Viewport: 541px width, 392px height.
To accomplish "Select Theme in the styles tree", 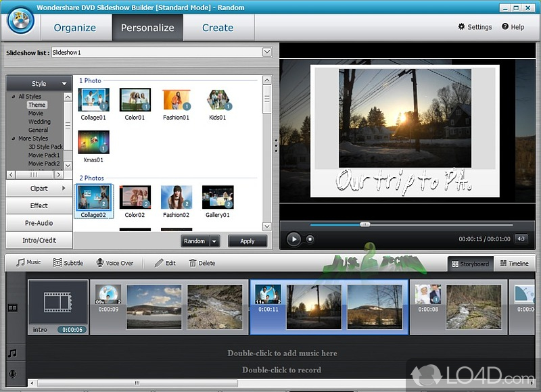I will click(x=37, y=105).
